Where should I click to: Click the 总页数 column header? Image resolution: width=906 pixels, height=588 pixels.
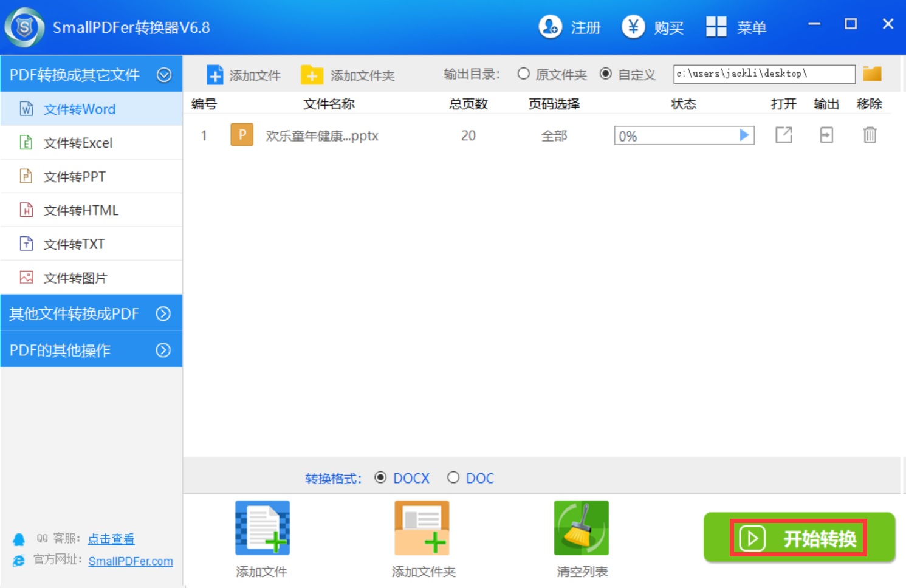(468, 104)
